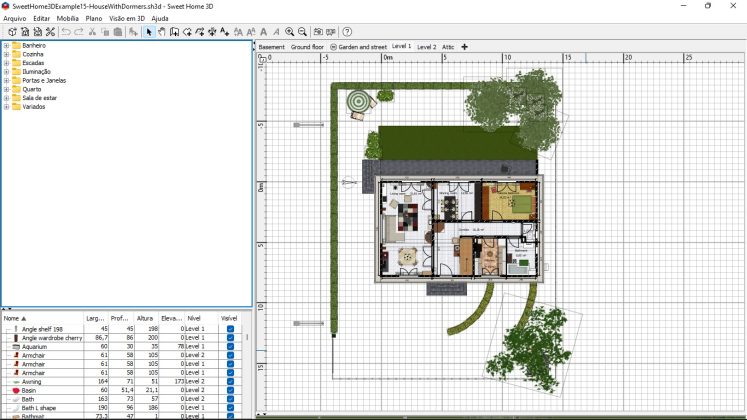Activate the Select arrow tool
The width and height of the screenshot is (747, 420).
(149, 32)
